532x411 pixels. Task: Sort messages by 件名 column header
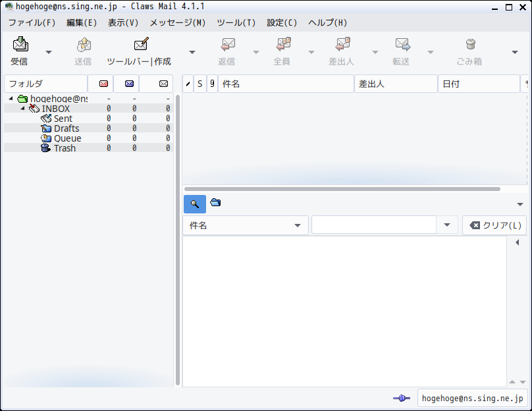click(x=286, y=84)
